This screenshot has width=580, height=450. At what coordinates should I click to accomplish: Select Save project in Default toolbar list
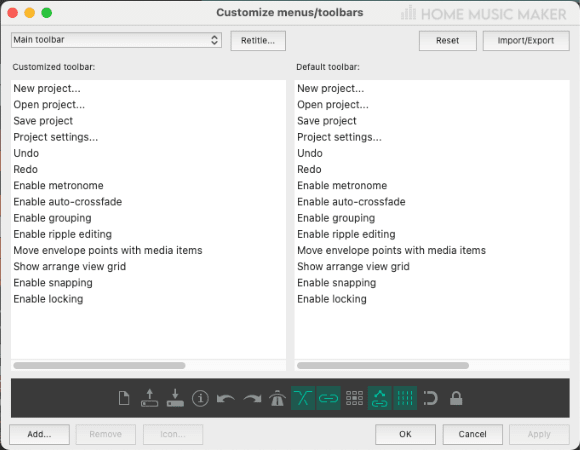(x=432, y=121)
